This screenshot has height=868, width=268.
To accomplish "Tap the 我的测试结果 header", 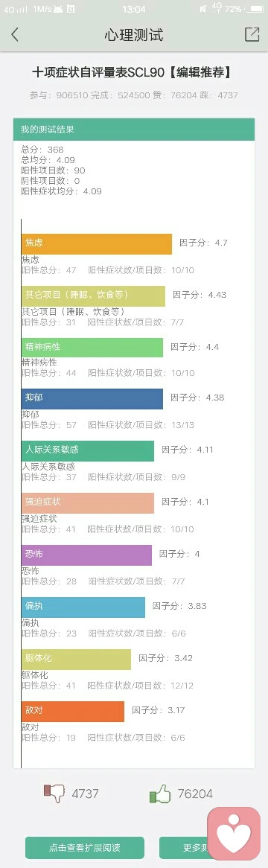I will [x=134, y=130].
